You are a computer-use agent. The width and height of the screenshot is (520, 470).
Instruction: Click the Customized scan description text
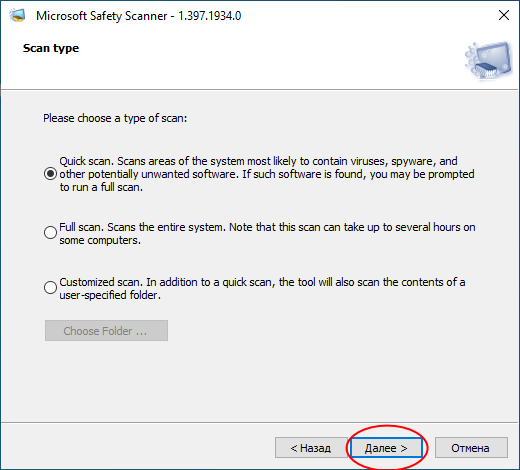click(x=262, y=288)
